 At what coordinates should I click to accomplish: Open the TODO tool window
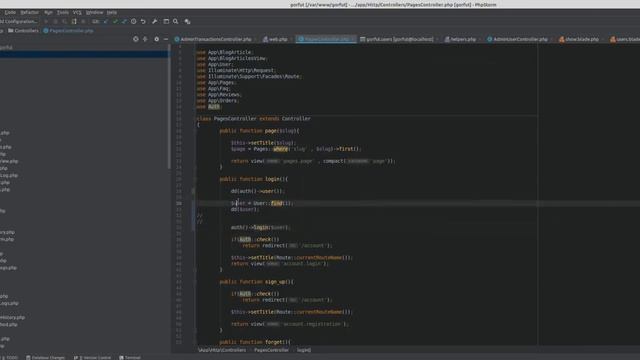pos(11,358)
